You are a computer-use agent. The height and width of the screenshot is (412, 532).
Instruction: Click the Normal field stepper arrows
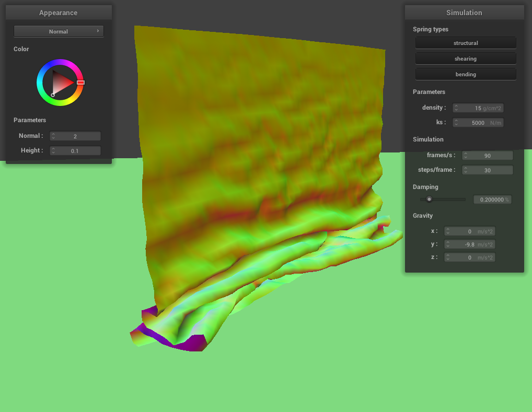53,136
